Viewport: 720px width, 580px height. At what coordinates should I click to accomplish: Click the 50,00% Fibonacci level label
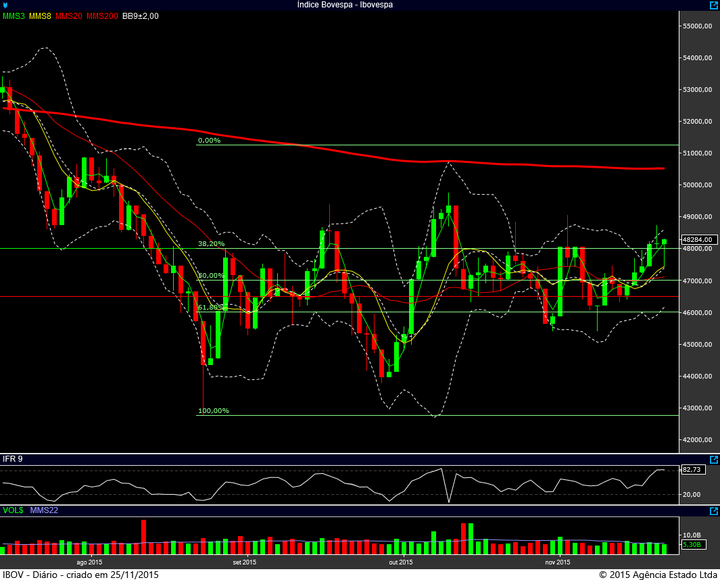point(211,276)
